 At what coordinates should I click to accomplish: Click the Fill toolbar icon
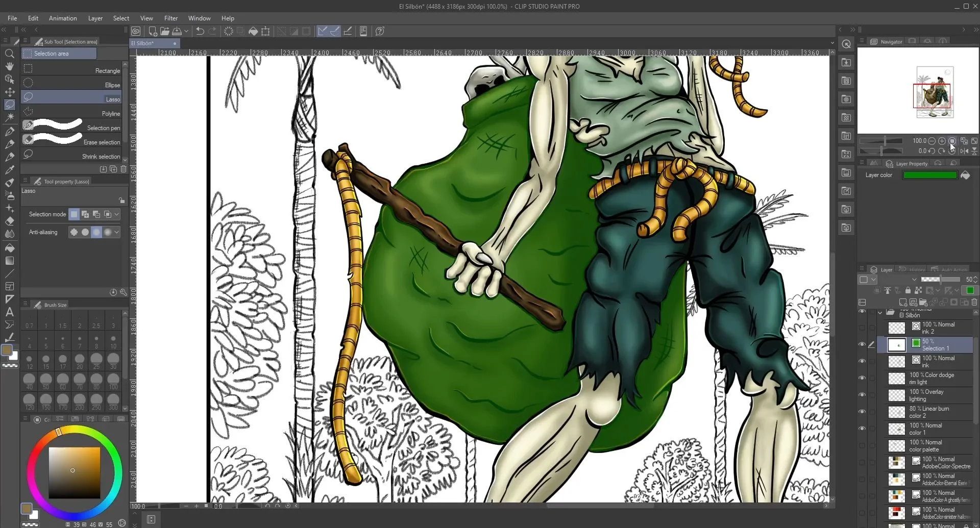pyautogui.click(x=253, y=31)
